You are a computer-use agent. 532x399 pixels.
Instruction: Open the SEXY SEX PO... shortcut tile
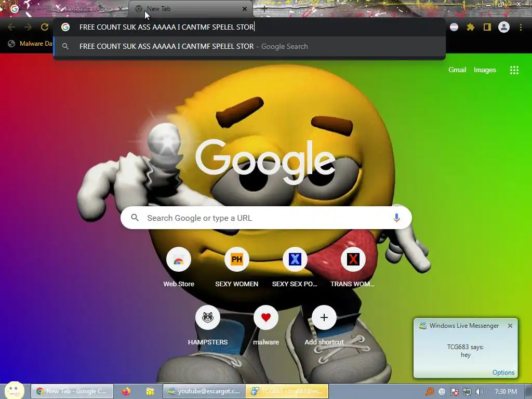point(295,268)
